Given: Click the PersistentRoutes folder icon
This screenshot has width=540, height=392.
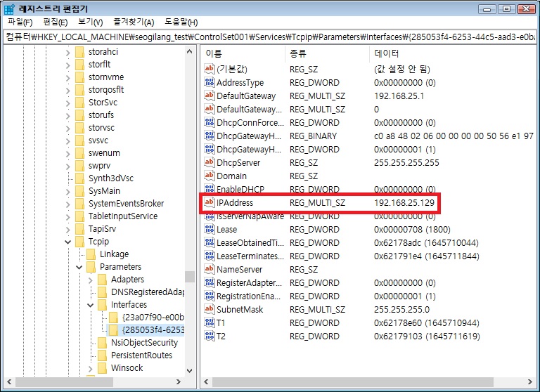Looking at the screenshot, I should pos(102,355).
